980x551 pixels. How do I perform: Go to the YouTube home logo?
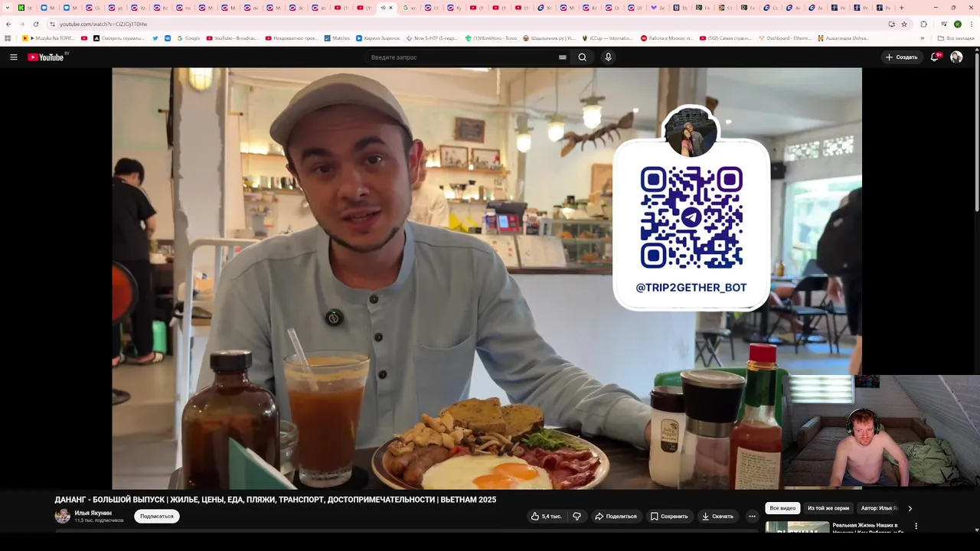[x=46, y=57]
